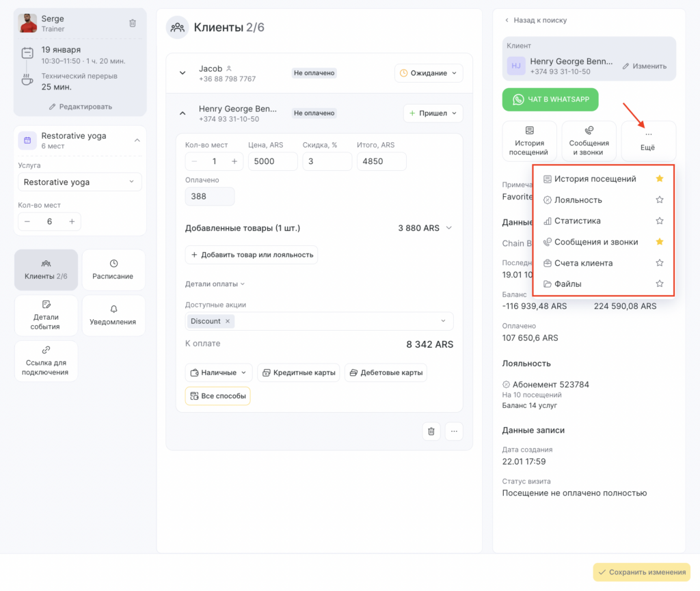Open the Ожидание status dropdown for Jacob

click(429, 73)
